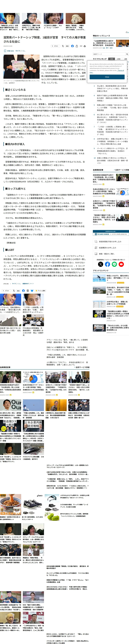This screenshot has width=129, height=644.
Task: Click electronic edition device icon in sidebar
Action: click(x=96, y=241)
